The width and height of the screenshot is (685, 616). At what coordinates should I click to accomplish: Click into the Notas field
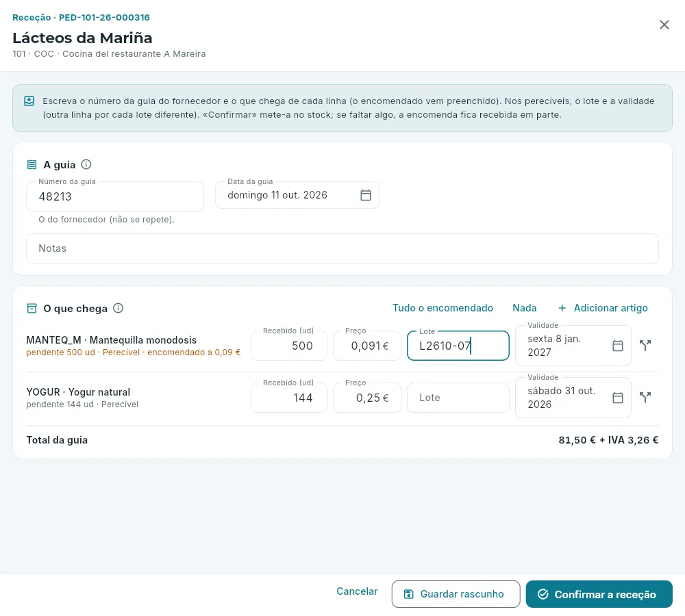click(x=342, y=248)
